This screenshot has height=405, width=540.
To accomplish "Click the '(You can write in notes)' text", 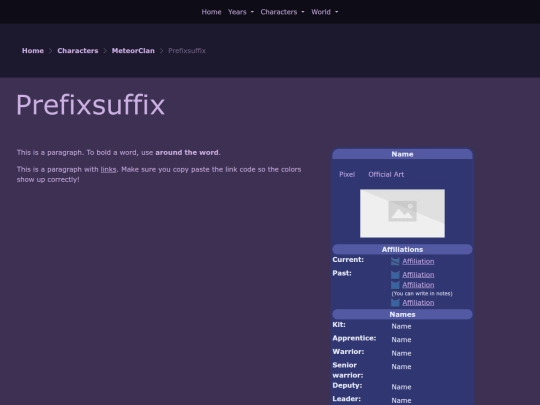I will click(x=422, y=293).
